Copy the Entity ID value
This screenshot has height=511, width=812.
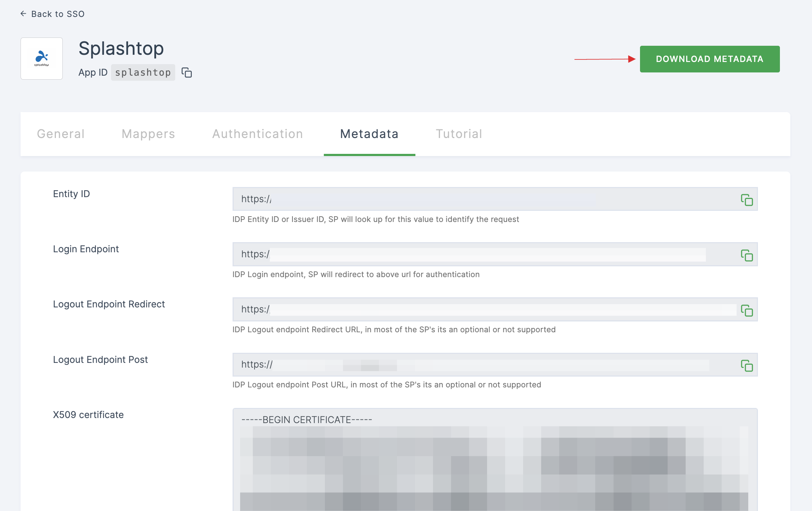pos(747,199)
